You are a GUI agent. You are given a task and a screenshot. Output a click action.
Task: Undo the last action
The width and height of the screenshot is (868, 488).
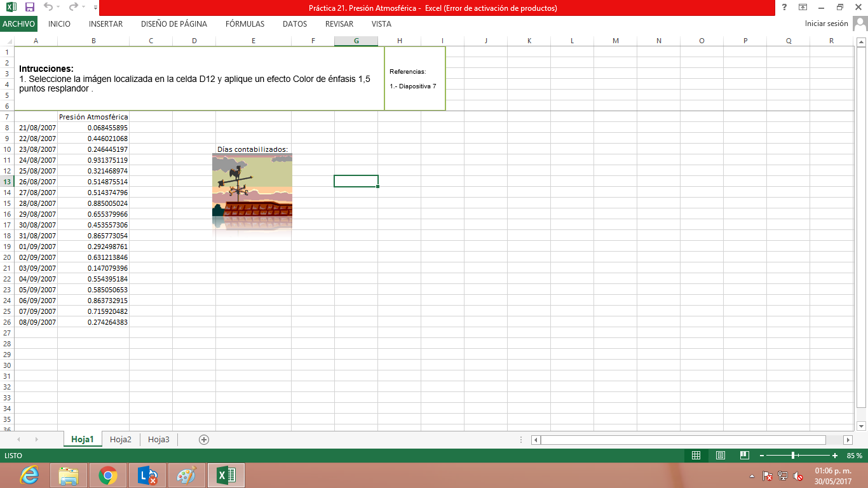(48, 8)
